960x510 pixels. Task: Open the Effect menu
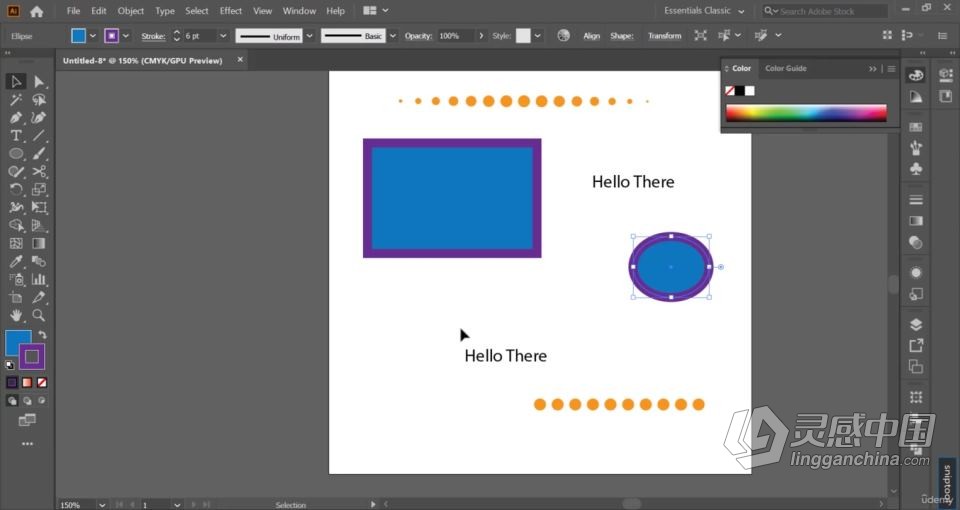pyautogui.click(x=231, y=11)
